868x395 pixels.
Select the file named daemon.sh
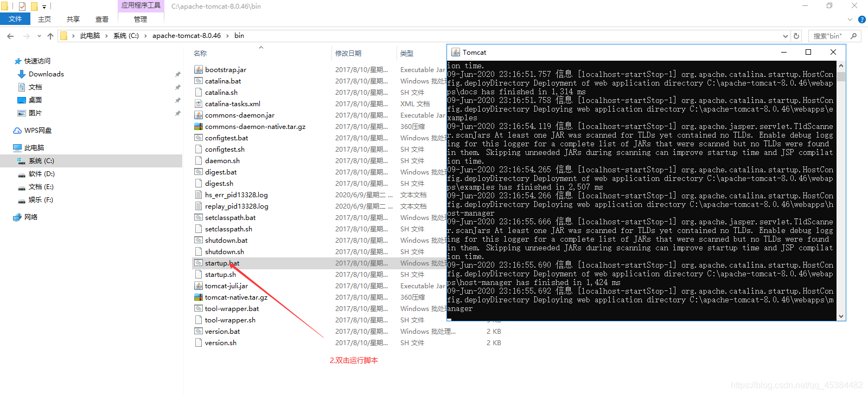tap(222, 160)
